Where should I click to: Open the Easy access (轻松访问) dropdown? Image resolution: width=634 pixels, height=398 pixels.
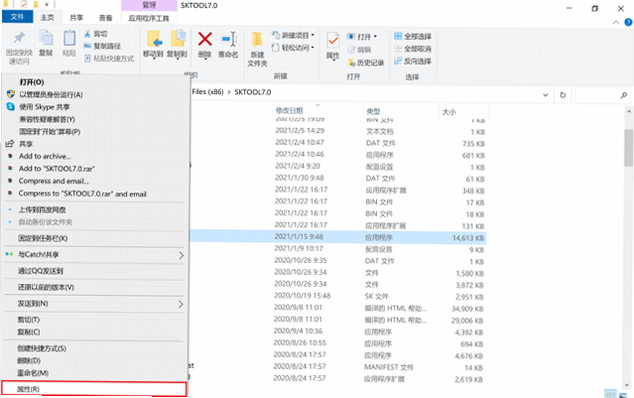[294, 48]
